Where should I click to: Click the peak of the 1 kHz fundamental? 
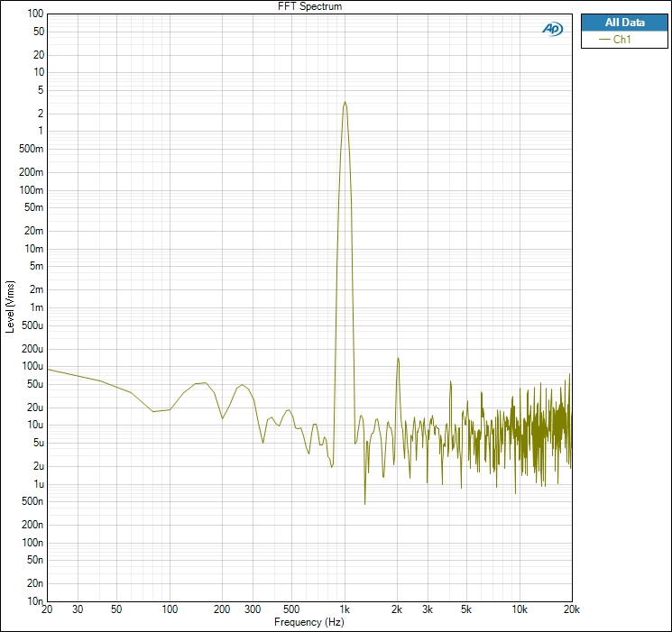tap(345, 102)
